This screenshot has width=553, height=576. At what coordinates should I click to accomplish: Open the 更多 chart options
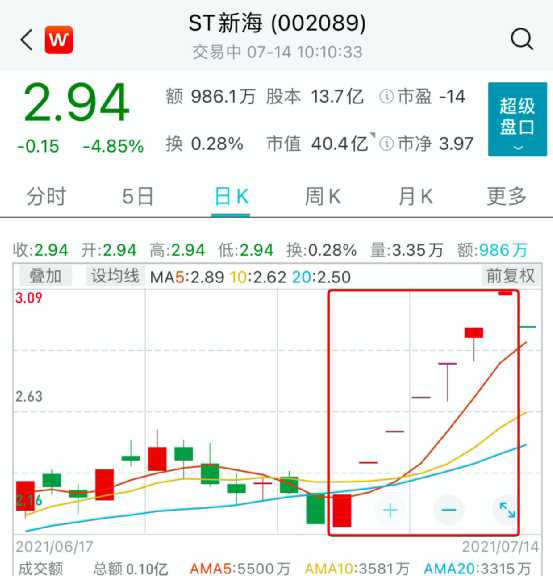(507, 197)
